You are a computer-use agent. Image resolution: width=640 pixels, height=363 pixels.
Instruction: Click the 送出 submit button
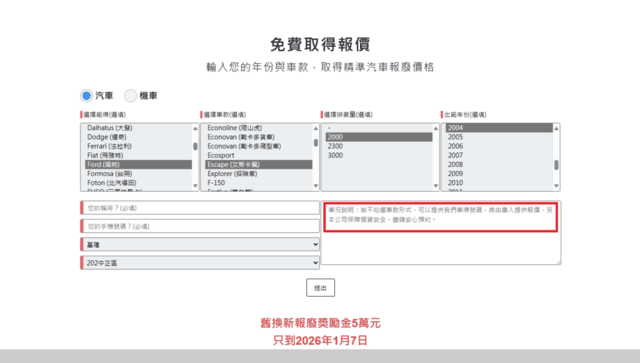[x=320, y=288]
